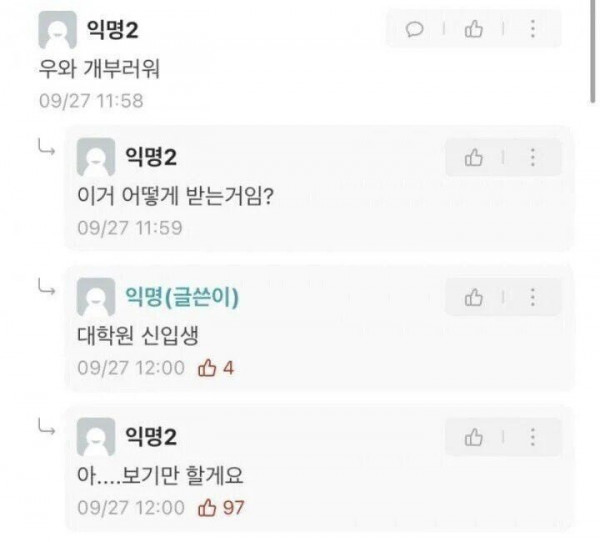
Task: Like the author's reply '대학원 신입생'
Action: [474, 297]
